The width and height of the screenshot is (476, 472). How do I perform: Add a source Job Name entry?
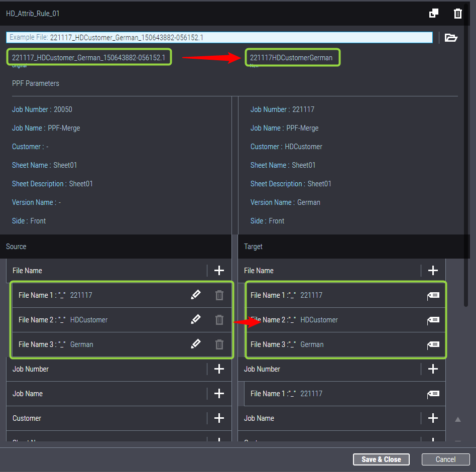[x=219, y=394]
